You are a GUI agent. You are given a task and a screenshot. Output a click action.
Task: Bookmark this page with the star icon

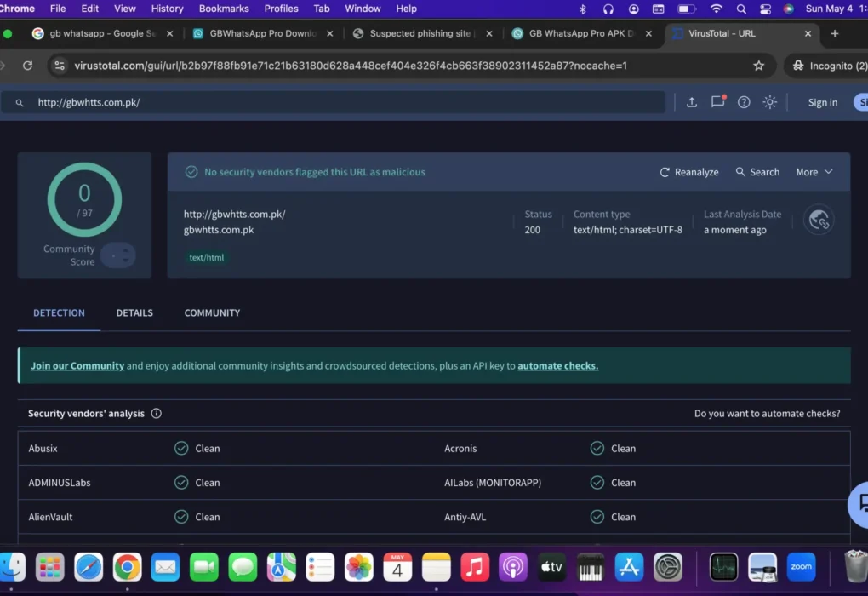[x=758, y=66]
